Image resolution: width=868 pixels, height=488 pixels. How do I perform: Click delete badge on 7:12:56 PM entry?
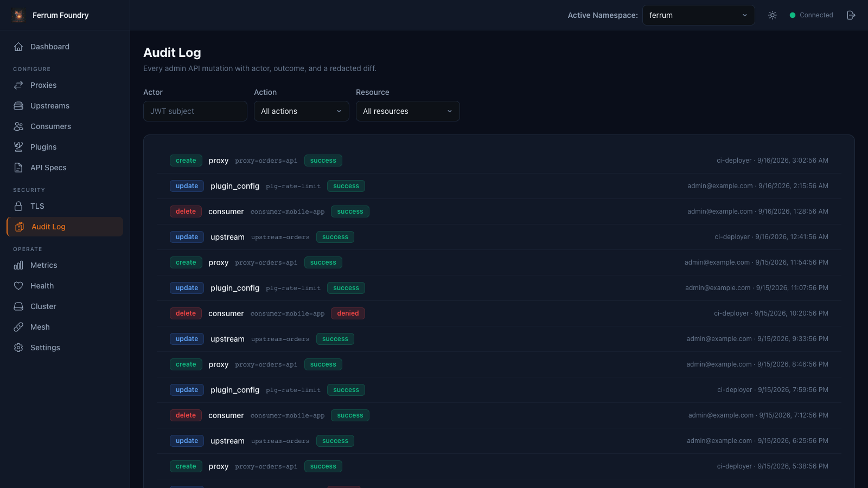pos(186,415)
